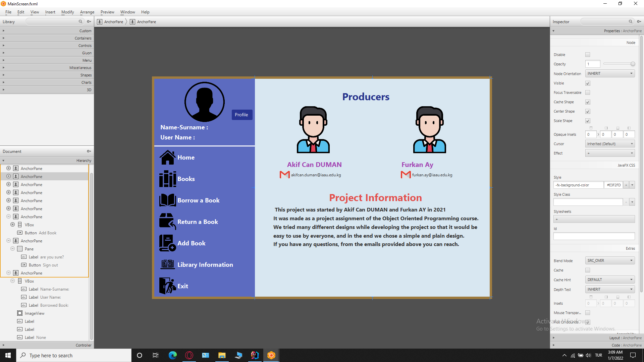644x362 pixels.
Task: Toggle the Focus Traversable checkbox
Action: pyautogui.click(x=588, y=93)
